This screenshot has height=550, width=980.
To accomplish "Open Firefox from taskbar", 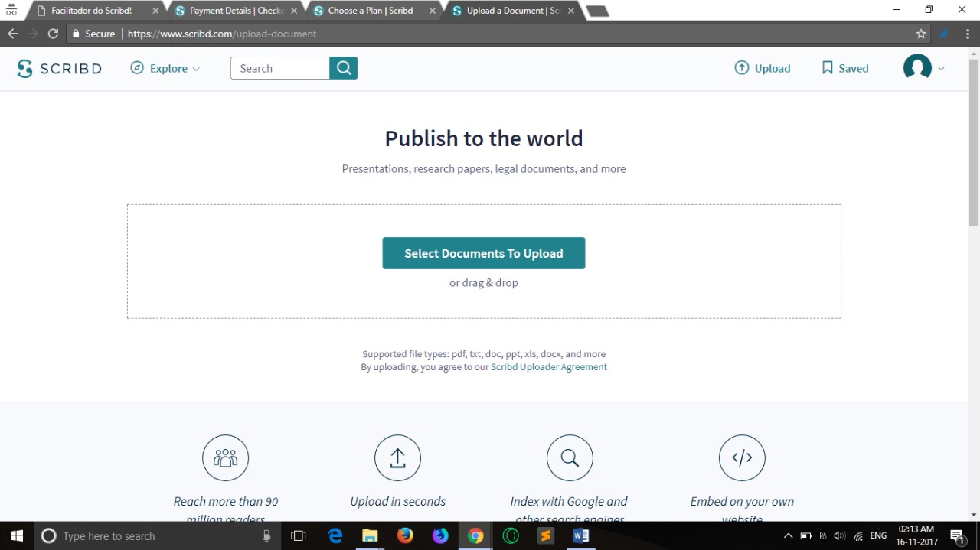I will pyautogui.click(x=405, y=535).
